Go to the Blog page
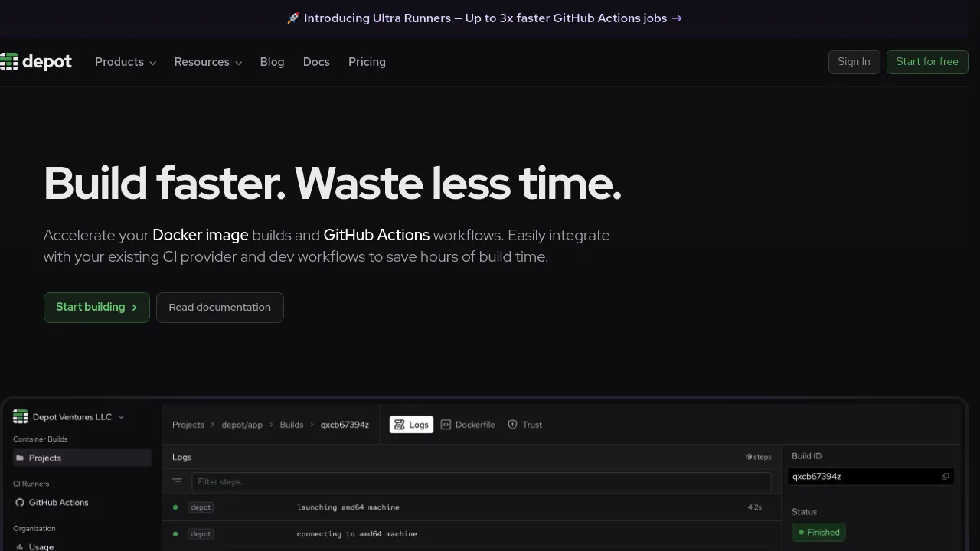Screen dimensions: 980x551 272,62
